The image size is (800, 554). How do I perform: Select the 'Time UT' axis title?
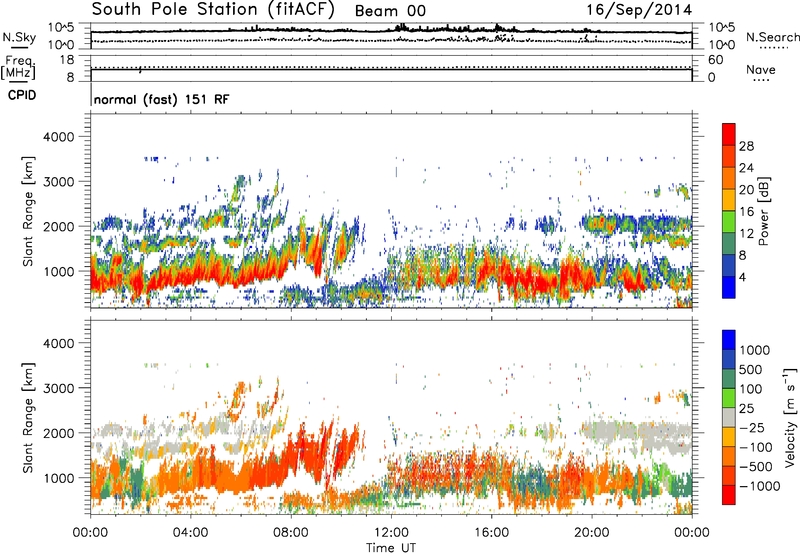click(391, 547)
